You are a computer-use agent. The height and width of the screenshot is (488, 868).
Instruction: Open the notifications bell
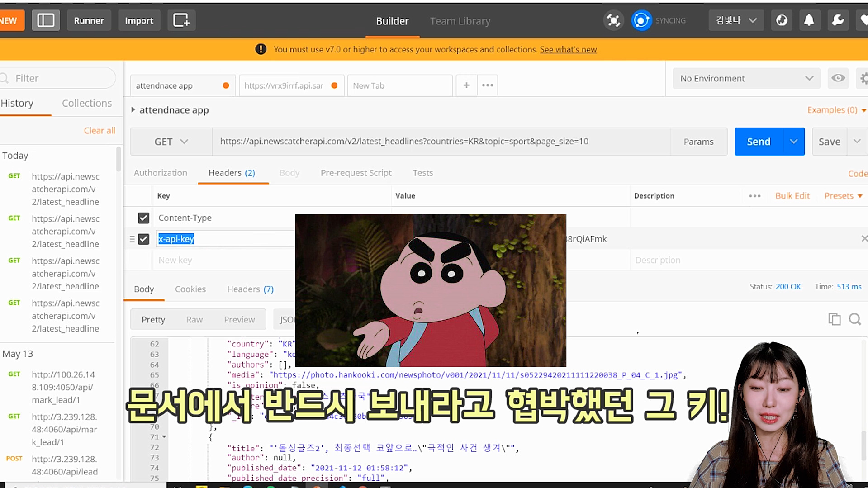809,20
